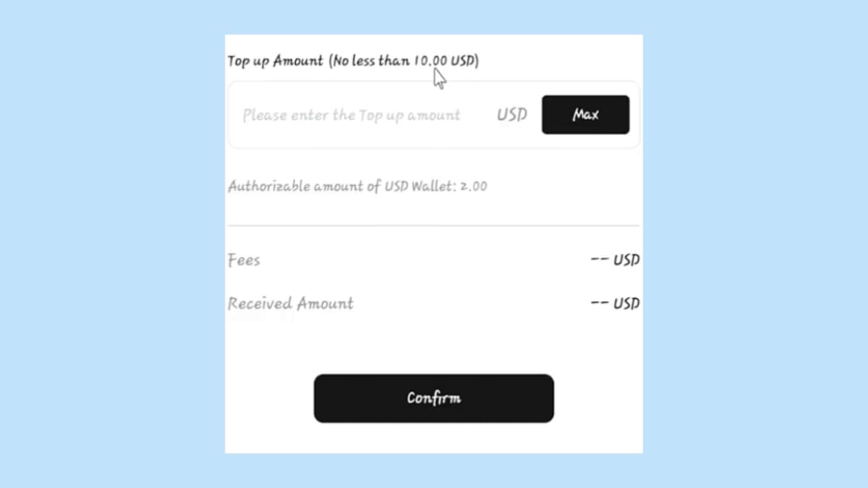The height and width of the screenshot is (488, 868).
Task: Click the 'Please enter the Top up amount' placeholder
Action: coord(351,116)
